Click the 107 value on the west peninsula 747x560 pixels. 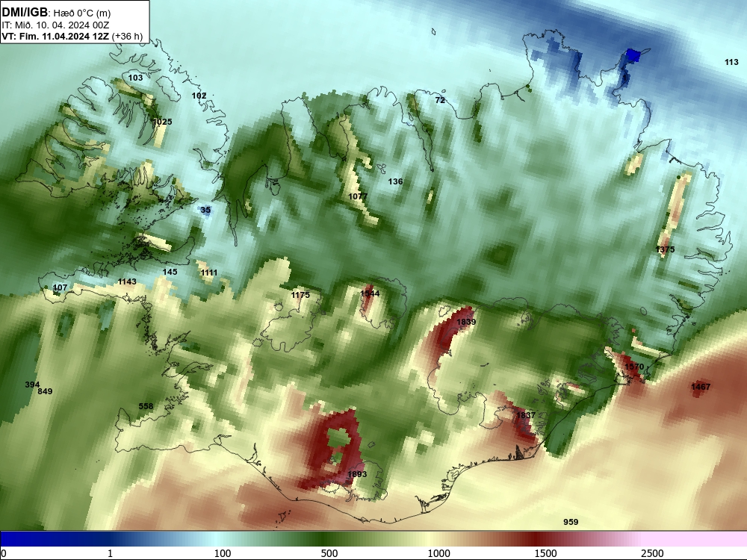pos(60,287)
